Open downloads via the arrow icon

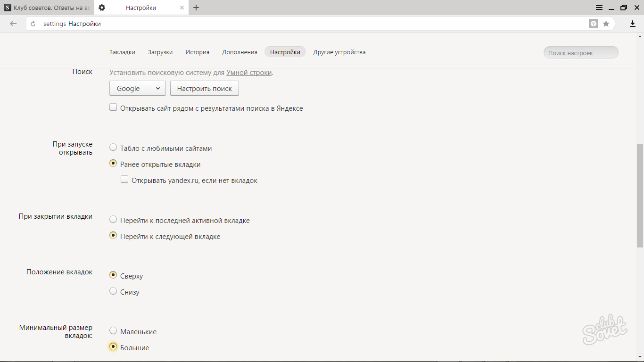coord(633,24)
